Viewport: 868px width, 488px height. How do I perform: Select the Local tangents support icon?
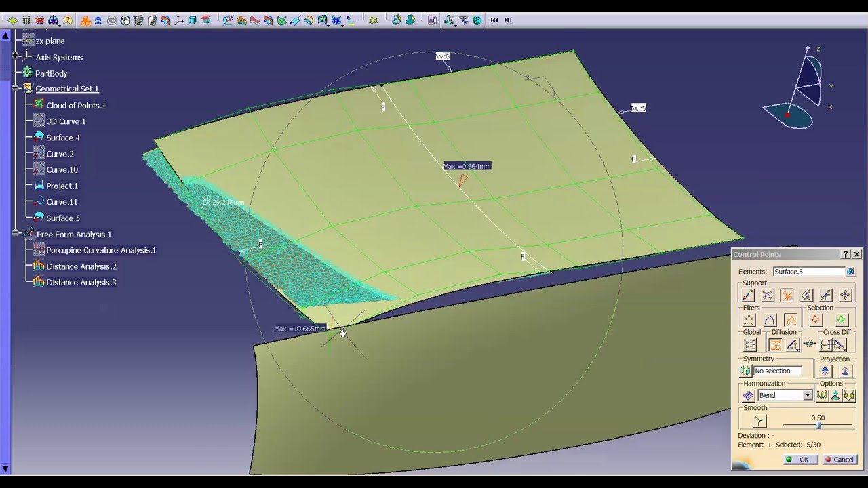[826, 295]
